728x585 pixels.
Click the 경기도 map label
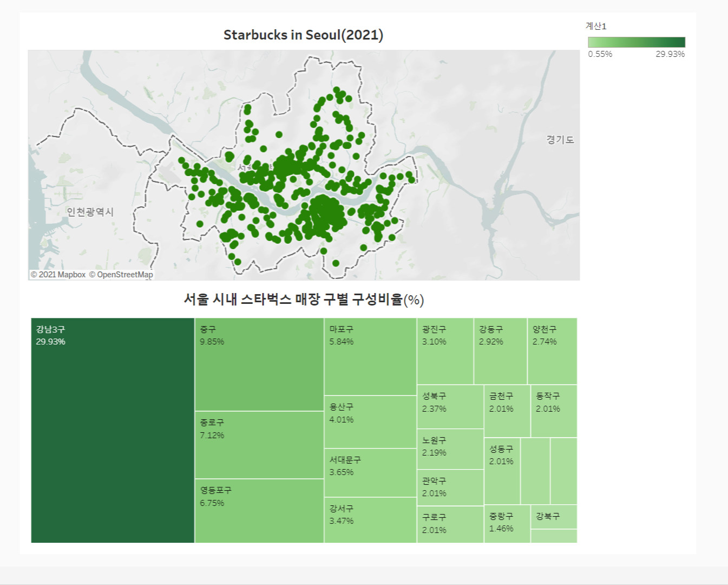coord(560,140)
